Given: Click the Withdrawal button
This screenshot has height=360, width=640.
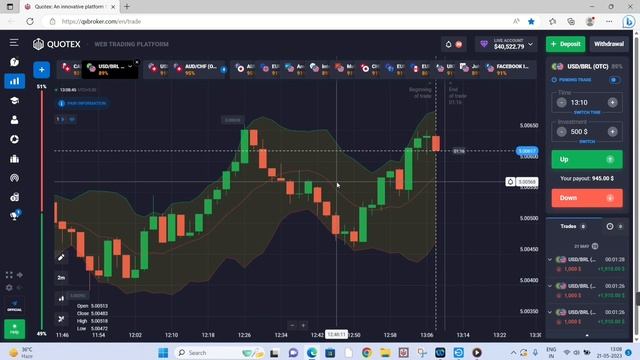Looking at the screenshot, I should pyautogui.click(x=609, y=44).
